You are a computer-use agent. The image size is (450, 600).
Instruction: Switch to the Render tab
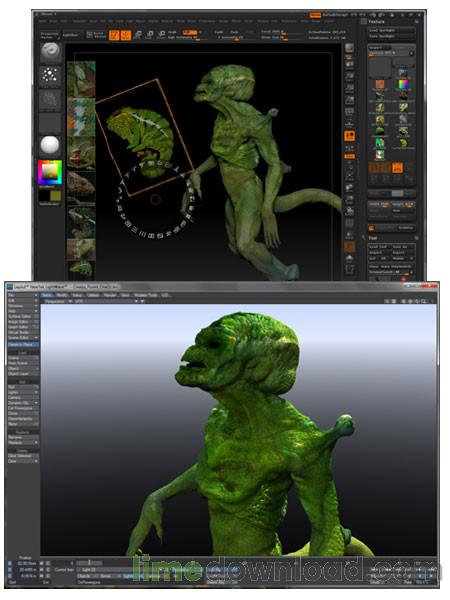(110, 295)
